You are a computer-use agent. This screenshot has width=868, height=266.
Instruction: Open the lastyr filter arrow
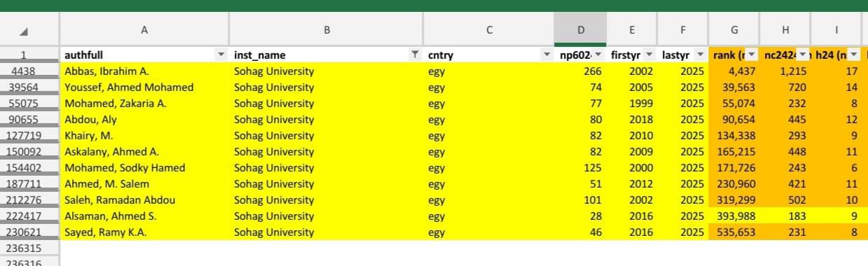(701, 55)
